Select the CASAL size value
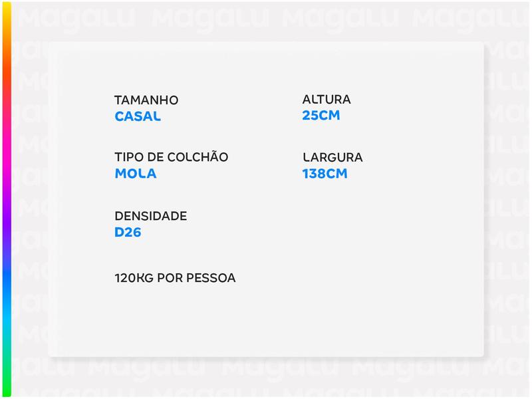Image resolution: width=532 pixels, height=399 pixels. point(138,116)
